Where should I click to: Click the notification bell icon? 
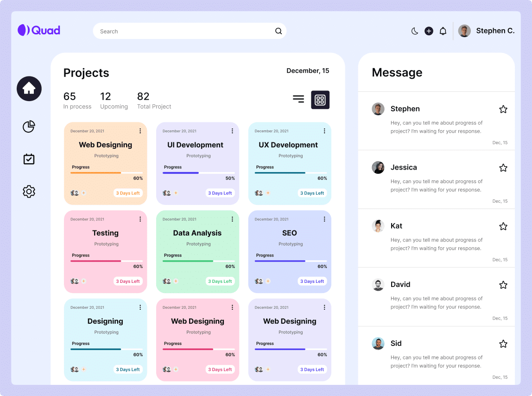[443, 31]
